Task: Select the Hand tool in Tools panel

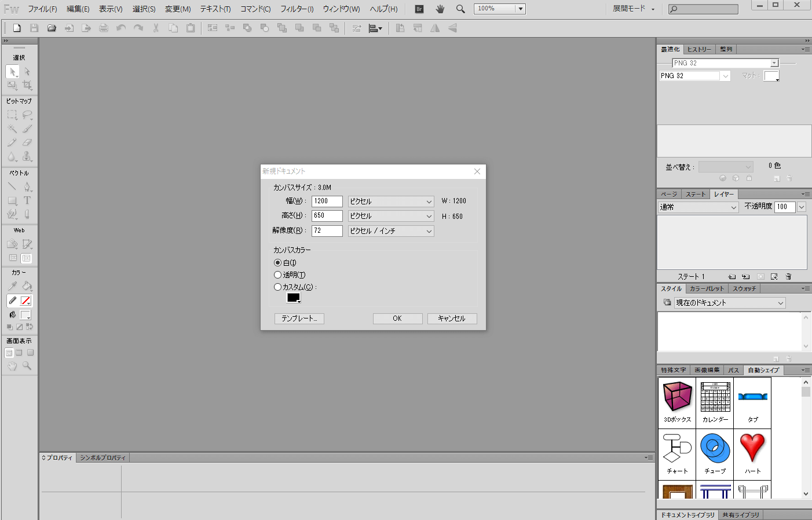Action: pos(12,366)
